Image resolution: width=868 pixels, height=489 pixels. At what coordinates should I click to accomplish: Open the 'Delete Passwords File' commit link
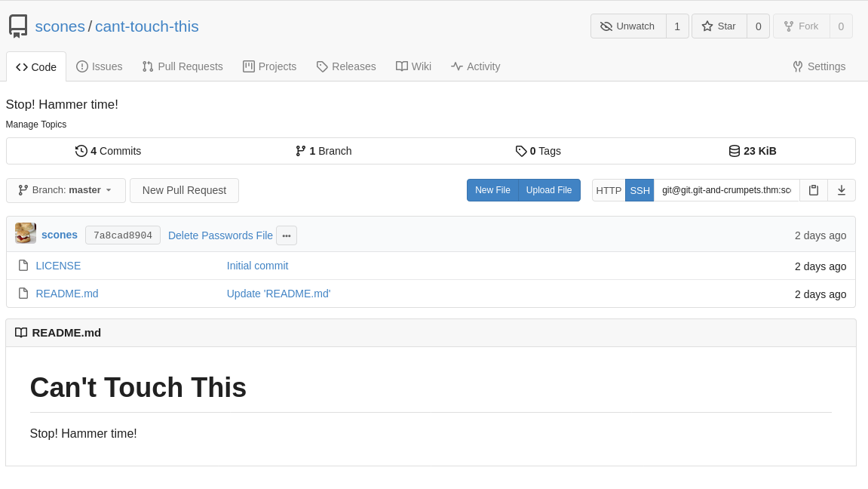(220, 235)
